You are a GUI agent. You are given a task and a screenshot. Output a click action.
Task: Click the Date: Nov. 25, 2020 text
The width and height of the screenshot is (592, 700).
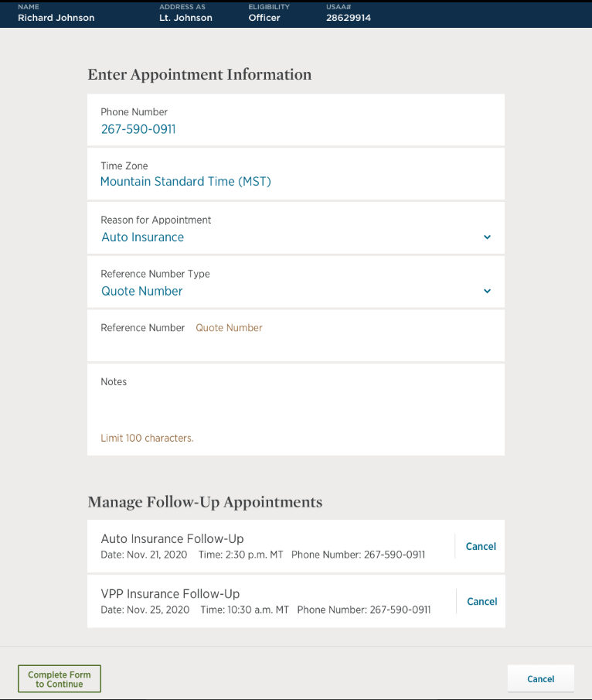point(145,610)
